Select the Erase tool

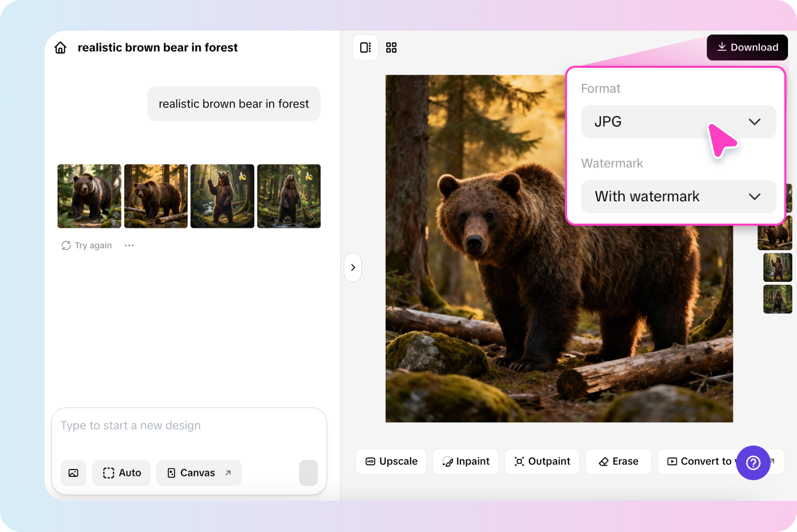pyautogui.click(x=618, y=461)
